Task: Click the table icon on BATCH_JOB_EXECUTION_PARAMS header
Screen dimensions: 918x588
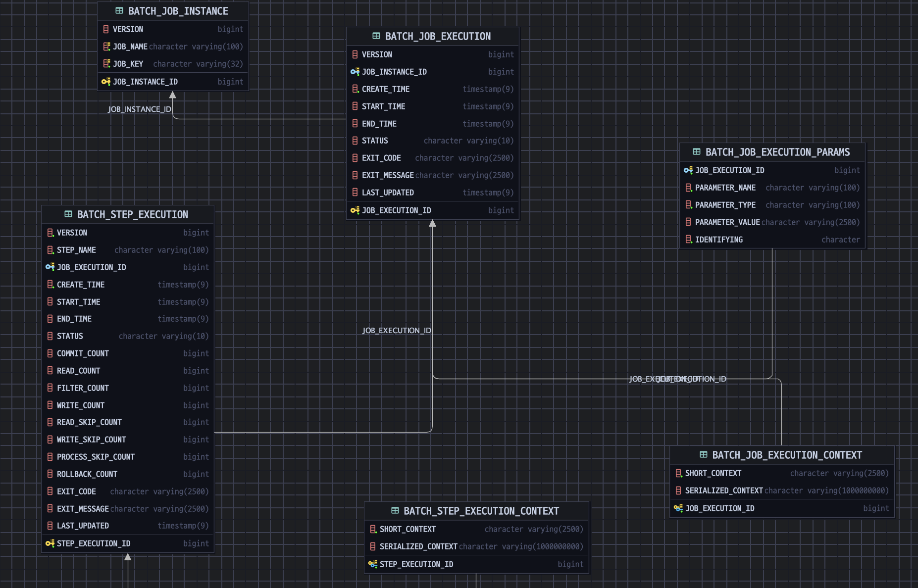Action: [x=696, y=152]
